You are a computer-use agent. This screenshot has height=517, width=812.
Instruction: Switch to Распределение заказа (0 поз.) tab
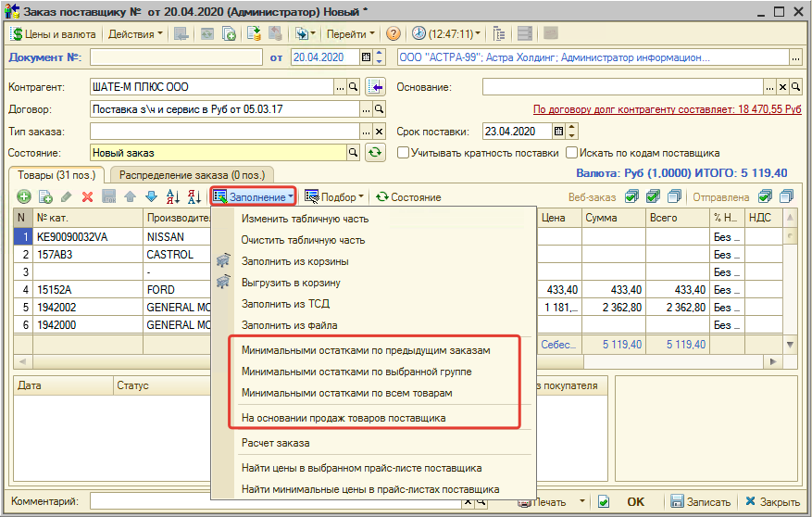(x=192, y=175)
